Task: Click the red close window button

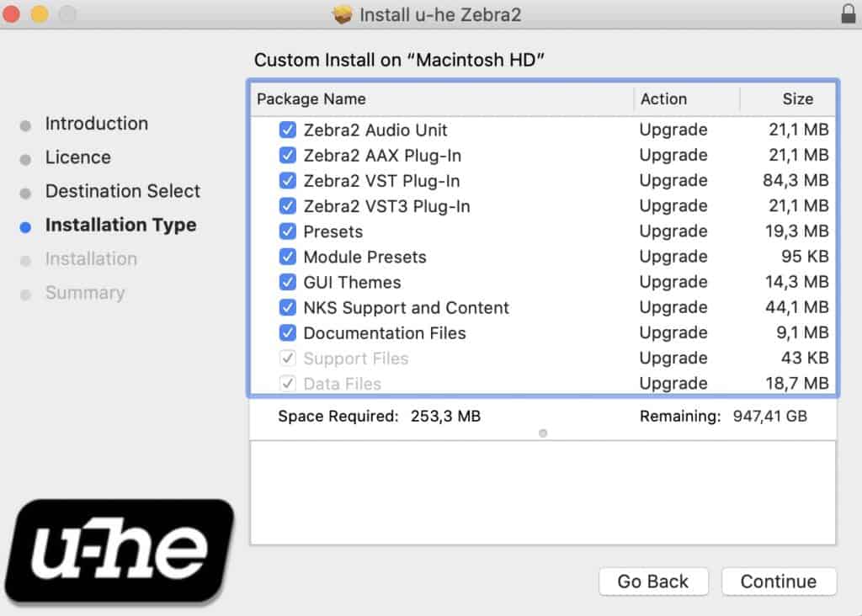Action: tap(11, 13)
